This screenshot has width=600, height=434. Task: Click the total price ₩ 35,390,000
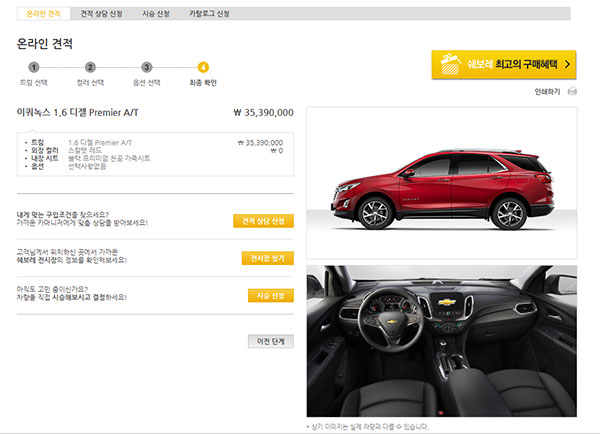click(263, 113)
